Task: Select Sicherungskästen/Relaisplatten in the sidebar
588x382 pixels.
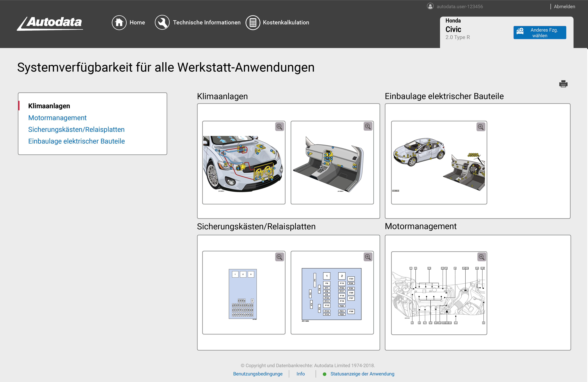Action: tap(76, 129)
